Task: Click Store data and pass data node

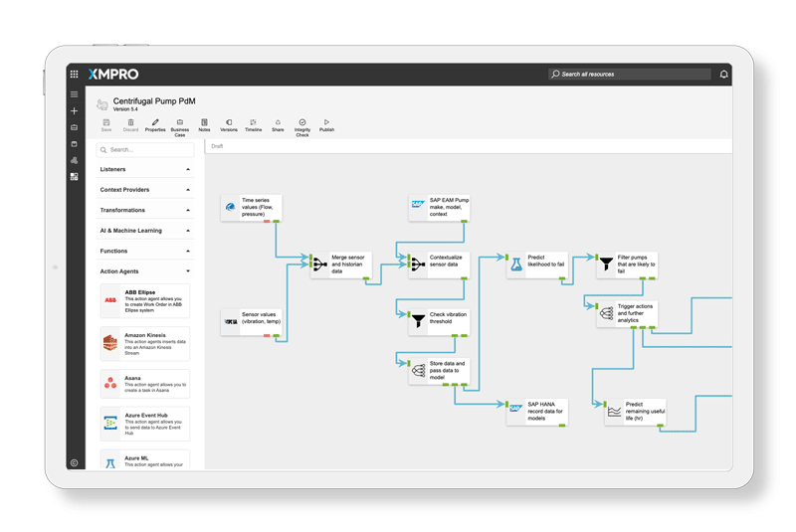Action: [x=439, y=371]
